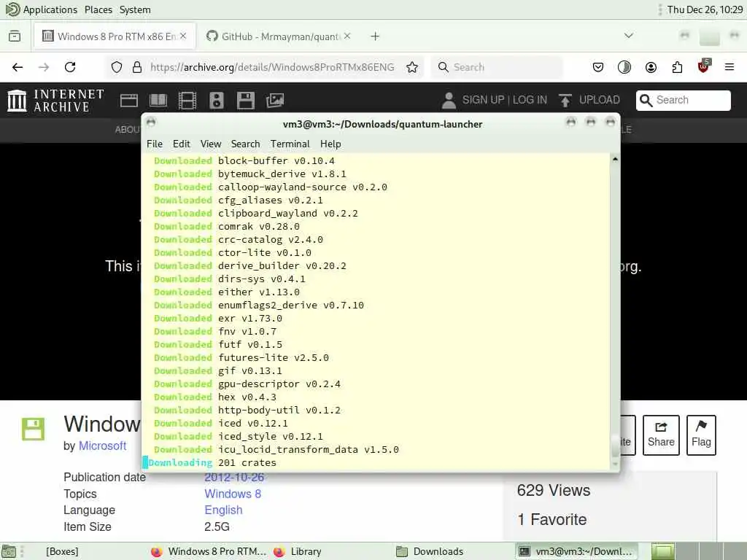Click the terminal scrollbar thumb
This screenshot has height=560, width=747.
(x=615, y=444)
